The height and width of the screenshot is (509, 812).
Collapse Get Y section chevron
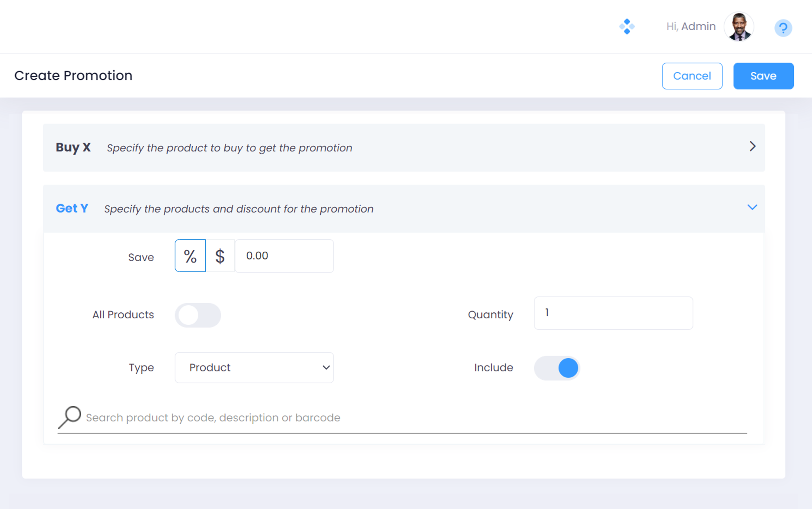tap(752, 207)
